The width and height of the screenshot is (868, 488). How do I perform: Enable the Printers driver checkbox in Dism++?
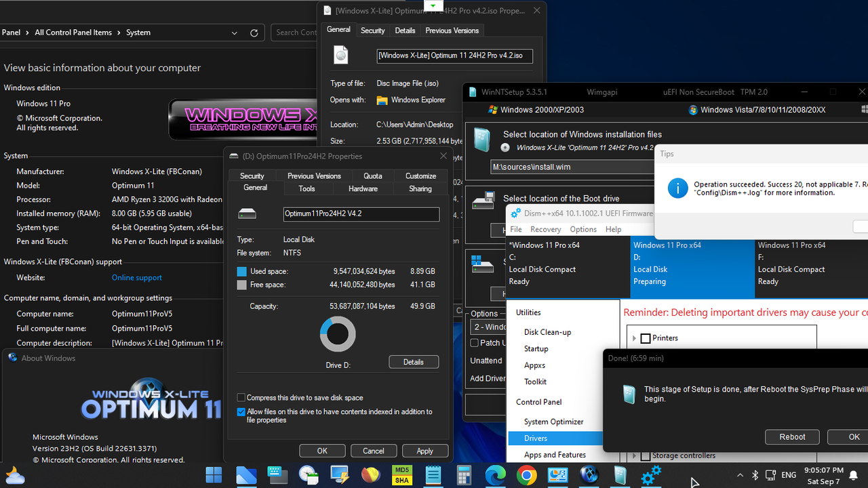point(645,338)
